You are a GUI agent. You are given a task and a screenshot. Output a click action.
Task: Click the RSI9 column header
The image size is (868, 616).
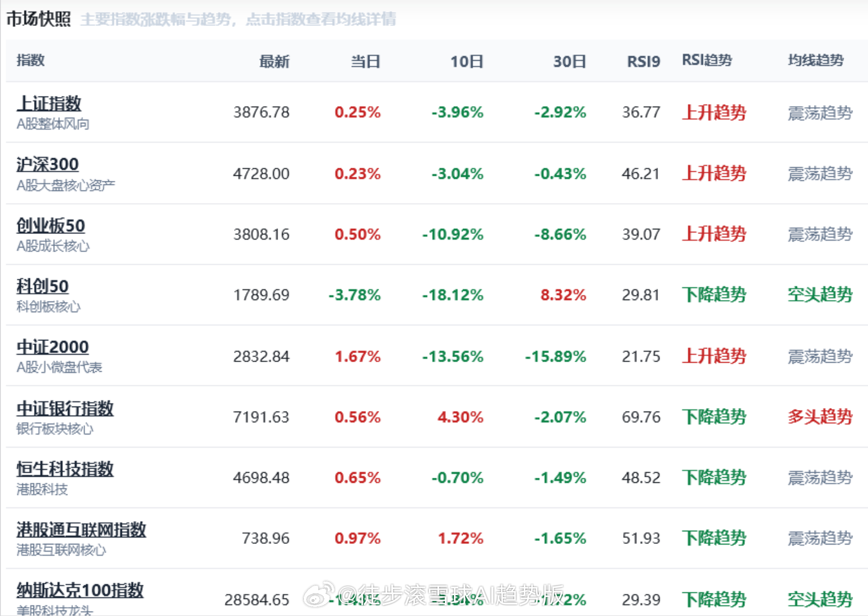[644, 61]
